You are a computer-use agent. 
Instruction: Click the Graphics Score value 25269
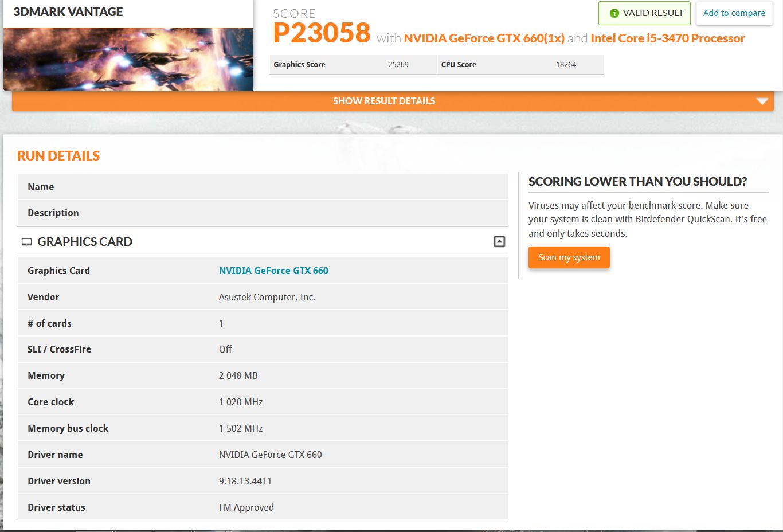coord(398,65)
